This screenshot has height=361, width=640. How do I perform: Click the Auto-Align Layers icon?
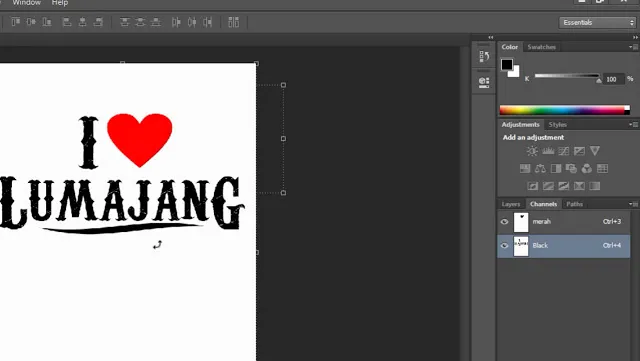233,22
